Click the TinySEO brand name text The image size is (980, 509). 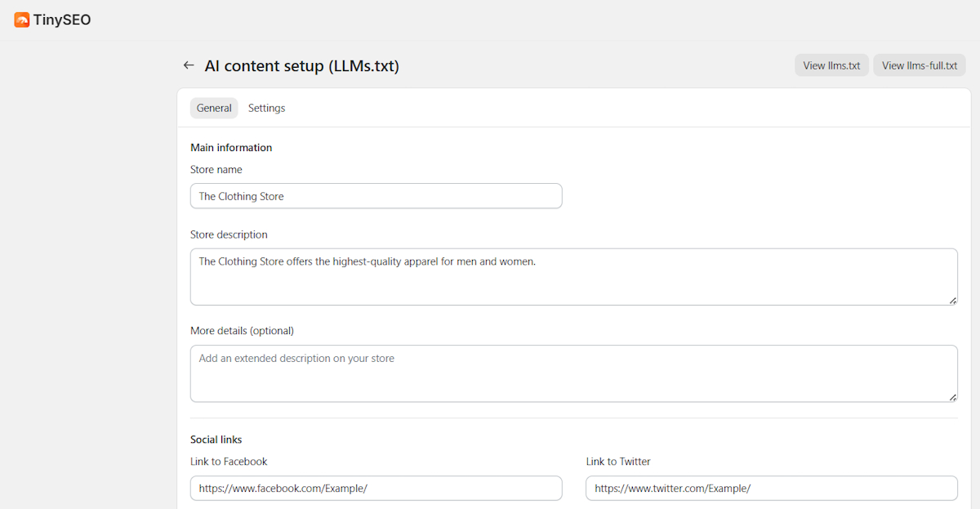(x=62, y=20)
